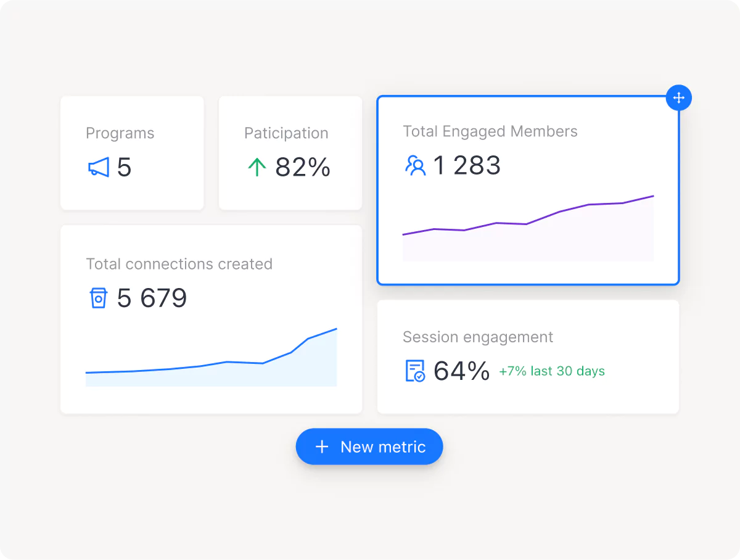Click the blue connections line chart
This screenshot has width=740, height=560.
coord(211,357)
